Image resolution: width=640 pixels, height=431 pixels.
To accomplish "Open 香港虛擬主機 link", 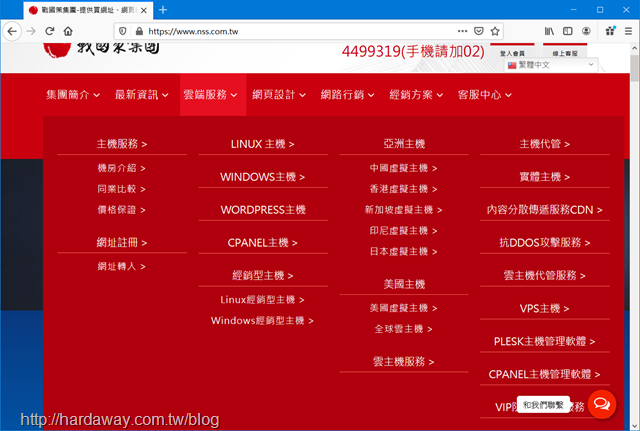I will pos(403,189).
